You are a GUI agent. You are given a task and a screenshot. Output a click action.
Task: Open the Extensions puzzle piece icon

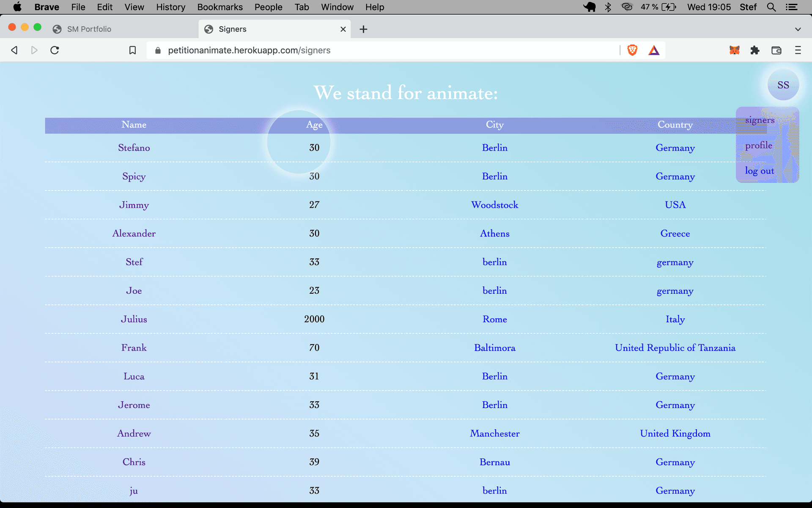[755, 50]
